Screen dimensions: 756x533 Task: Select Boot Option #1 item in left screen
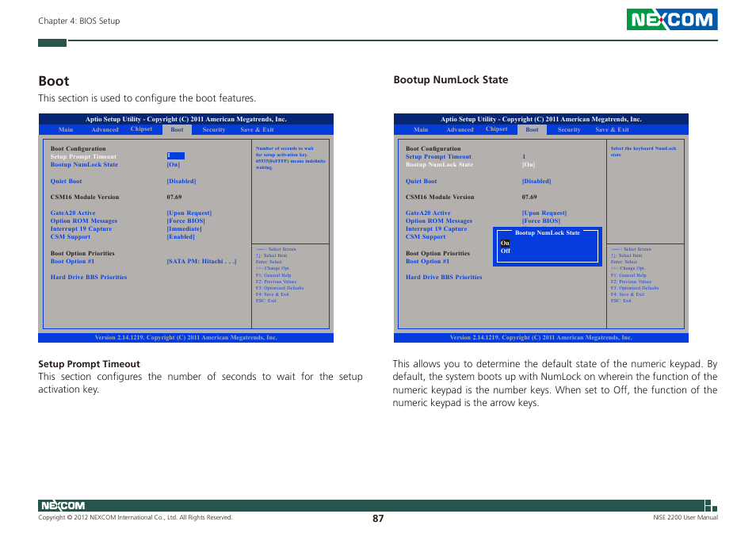click(72, 262)
